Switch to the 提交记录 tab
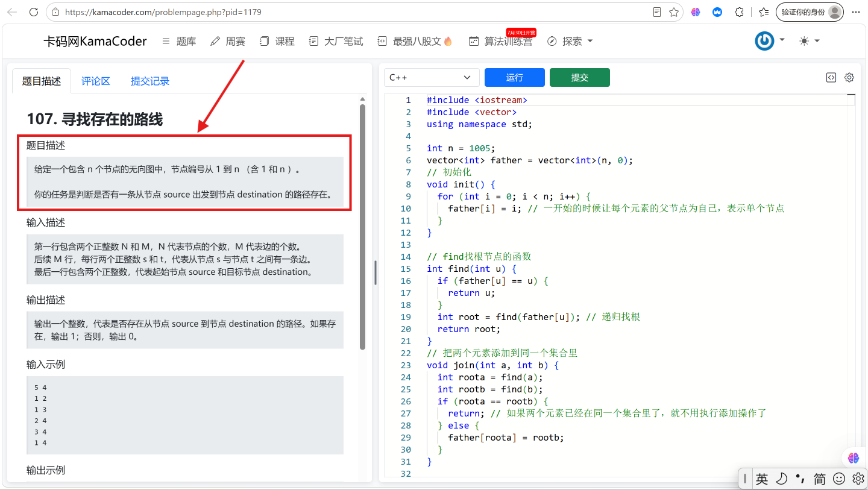This screenshot has height=490, width=868. 150,81
